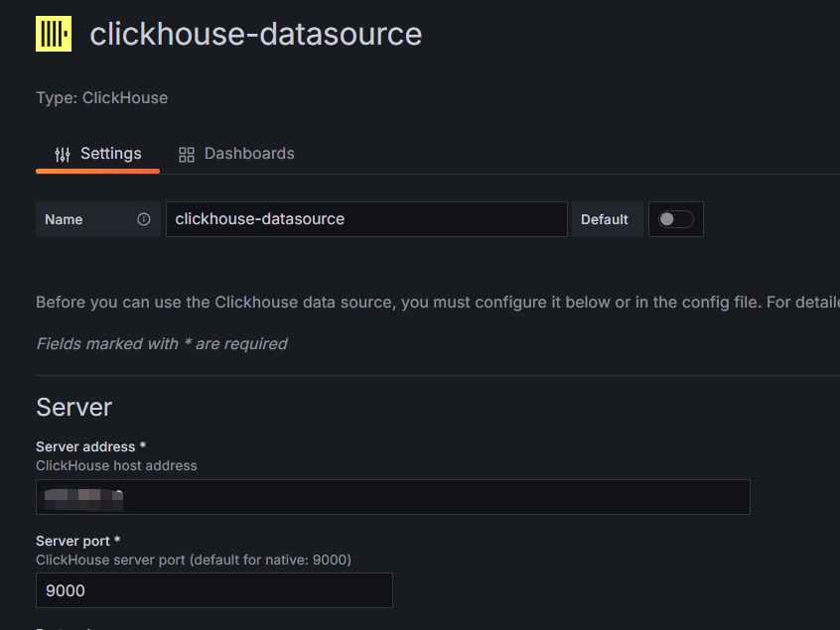Click the grid icon on Dashboards tab
Viewport: 840px width, 630px height.
187,154
